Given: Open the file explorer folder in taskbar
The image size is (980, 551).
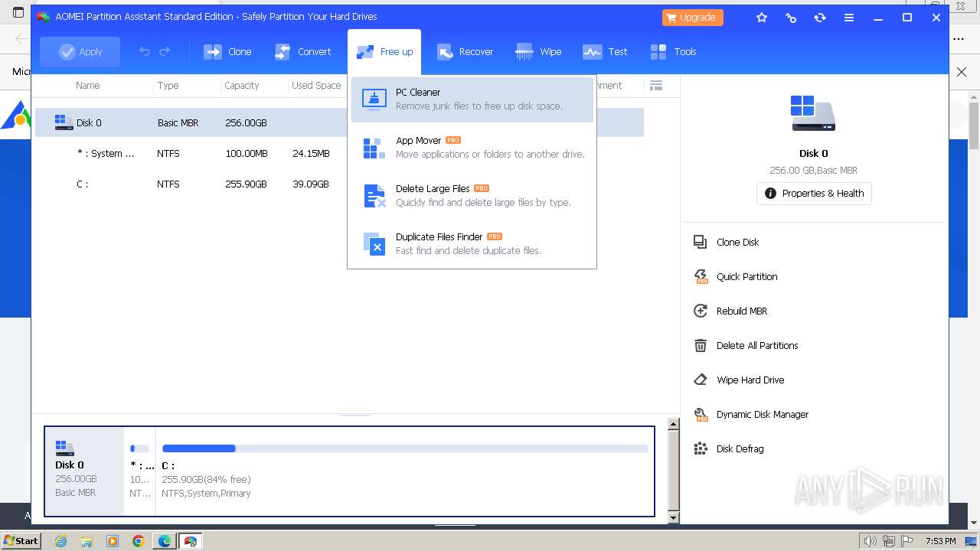Looking at the screenshot, I should point(87,541).
